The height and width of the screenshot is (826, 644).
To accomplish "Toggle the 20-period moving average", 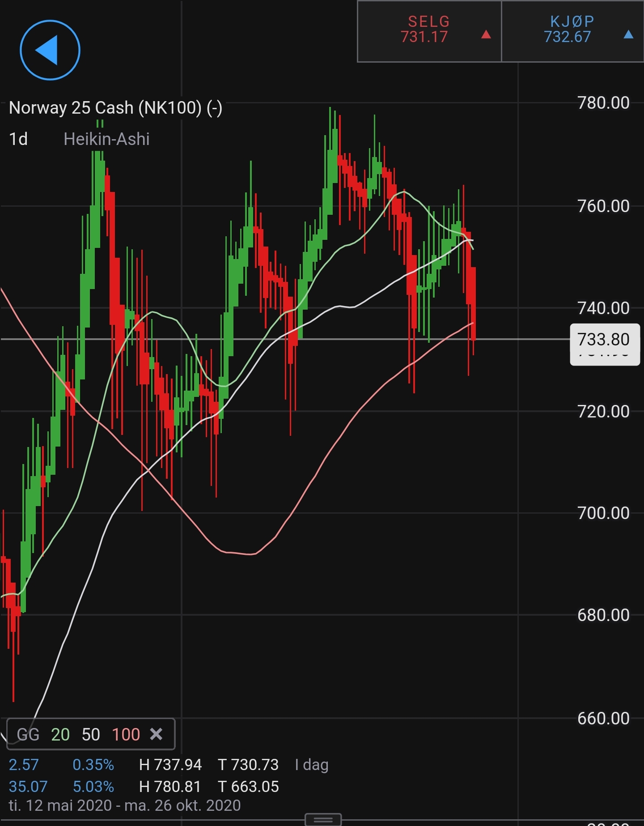I will tap(60, 734).
